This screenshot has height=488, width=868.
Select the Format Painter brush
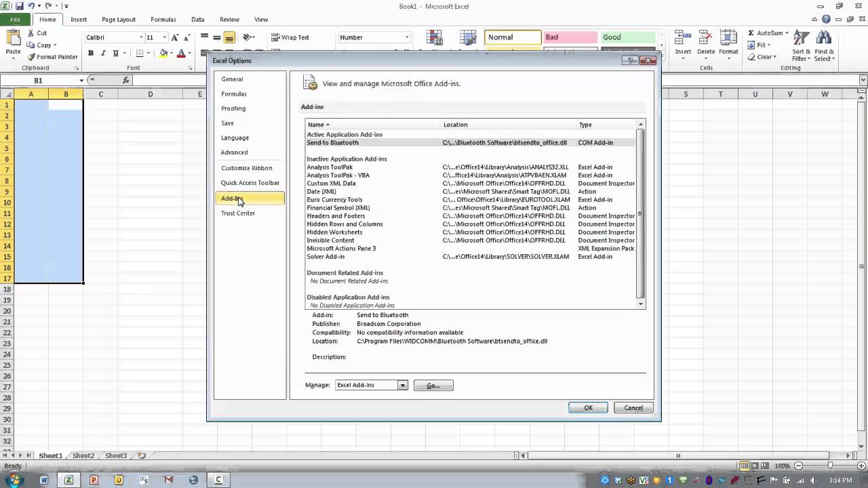click(31, 57)
